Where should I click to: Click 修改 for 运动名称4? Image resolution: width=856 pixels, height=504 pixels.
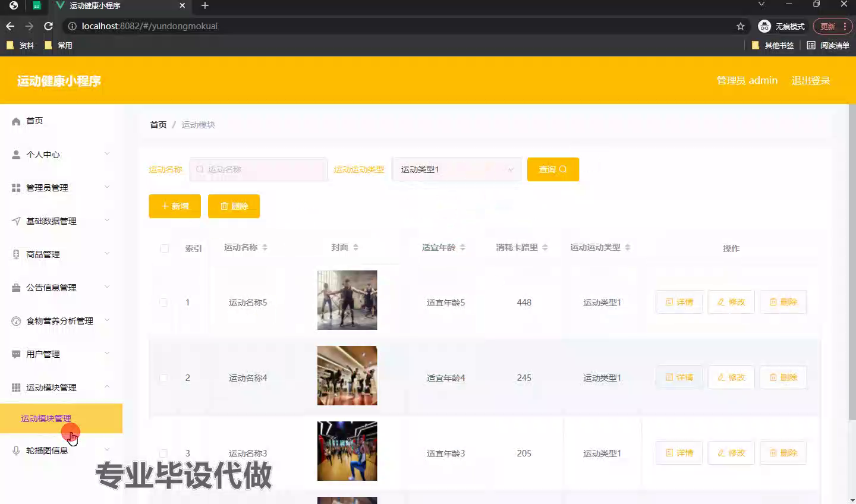pyautogui.click(x=731, y=377)
